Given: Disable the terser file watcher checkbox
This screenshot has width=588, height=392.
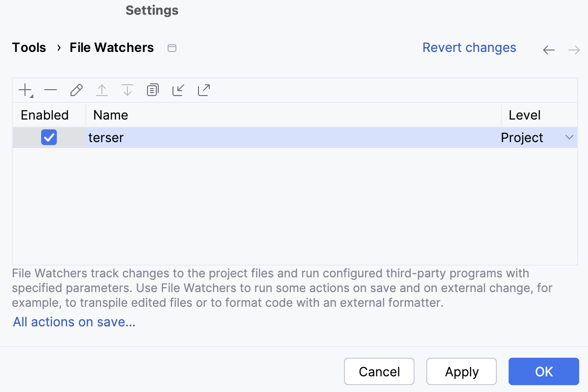Looking at the screenshot, I should coord(49,137).
